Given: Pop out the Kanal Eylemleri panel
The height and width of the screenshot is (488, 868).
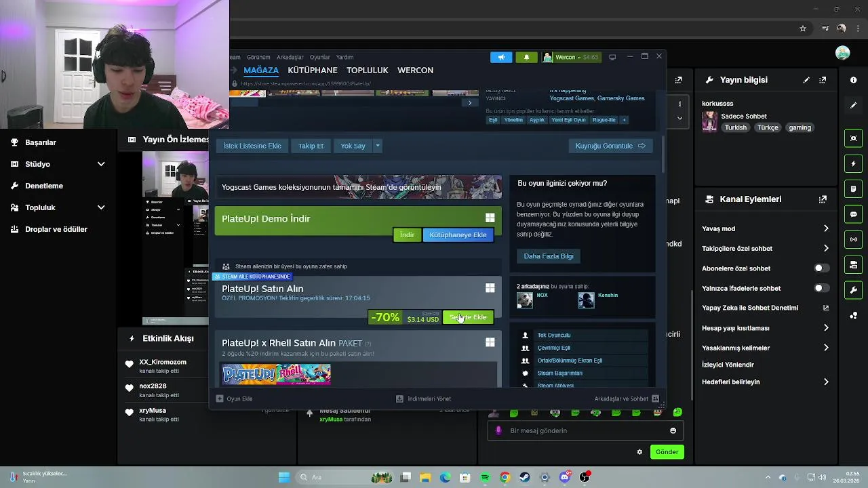Looking at the screenshot, I should pos(823,199).
